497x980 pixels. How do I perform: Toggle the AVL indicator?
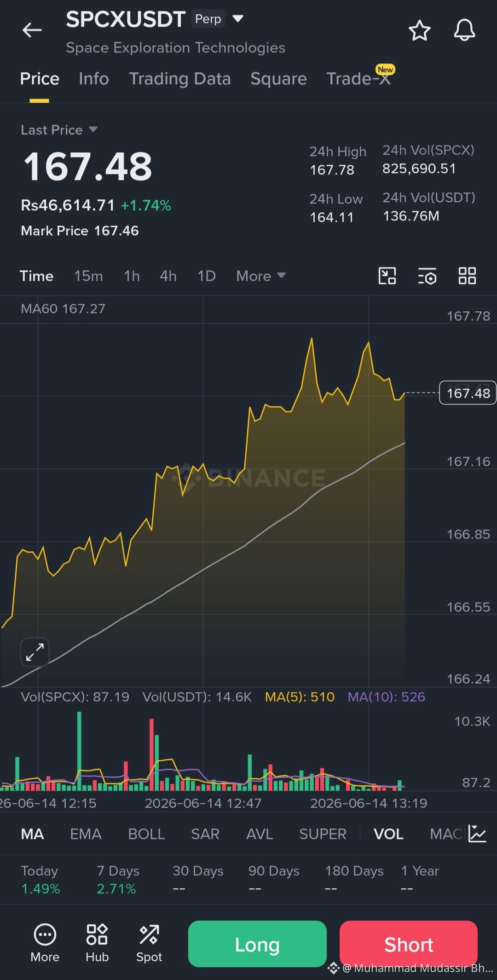point(260,834)
